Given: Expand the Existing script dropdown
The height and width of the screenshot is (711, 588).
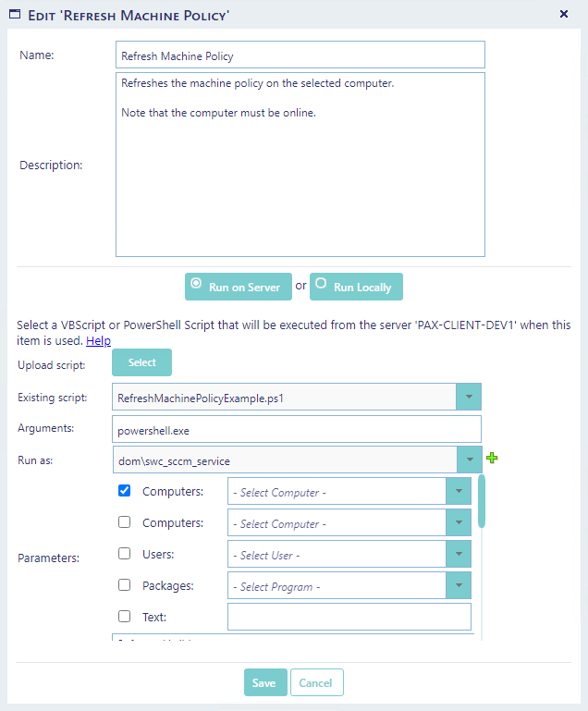Looking at the screenshot, I should point(469,398).
